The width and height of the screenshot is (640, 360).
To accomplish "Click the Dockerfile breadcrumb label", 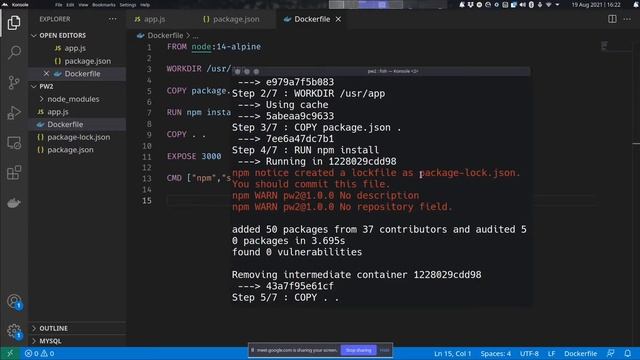I will tap(165, 36).
